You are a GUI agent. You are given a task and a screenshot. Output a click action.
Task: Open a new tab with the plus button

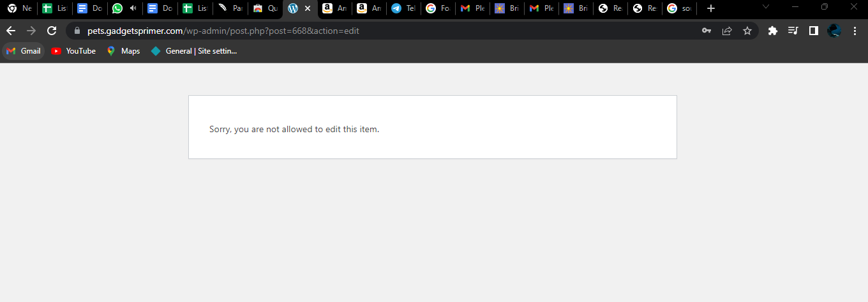711,8
